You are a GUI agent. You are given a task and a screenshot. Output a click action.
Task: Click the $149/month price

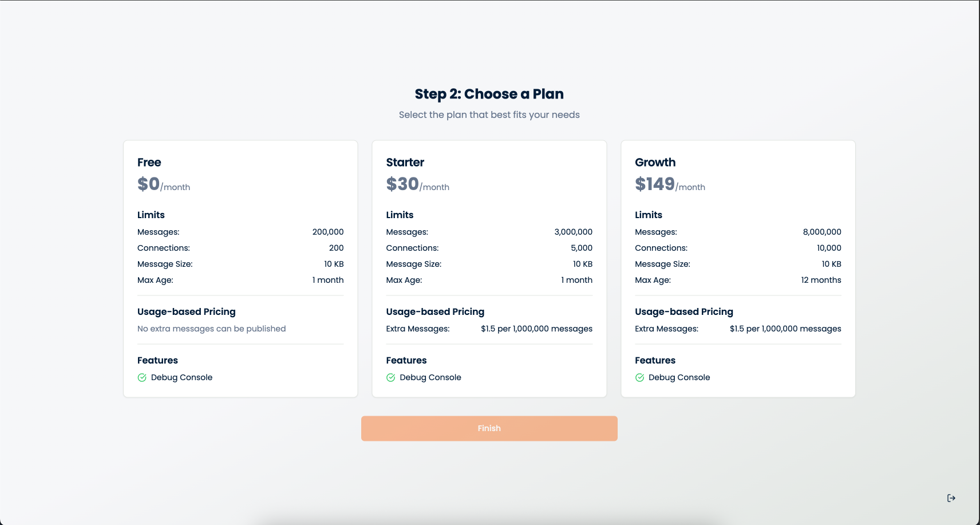670,184
